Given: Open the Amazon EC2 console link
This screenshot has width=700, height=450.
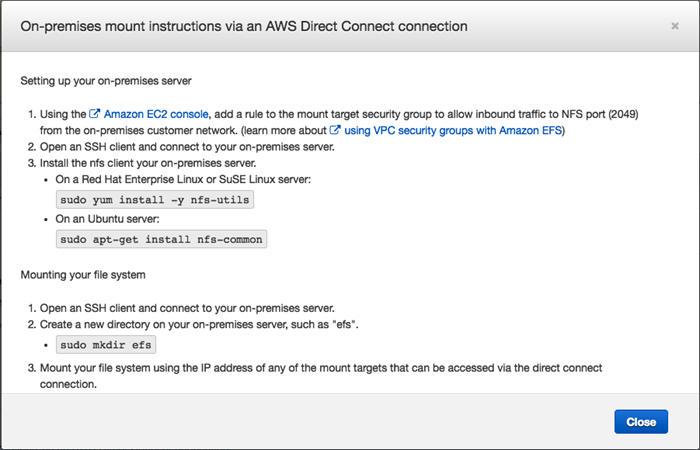Looking at the screenshot, I should [x=146, y=117].
